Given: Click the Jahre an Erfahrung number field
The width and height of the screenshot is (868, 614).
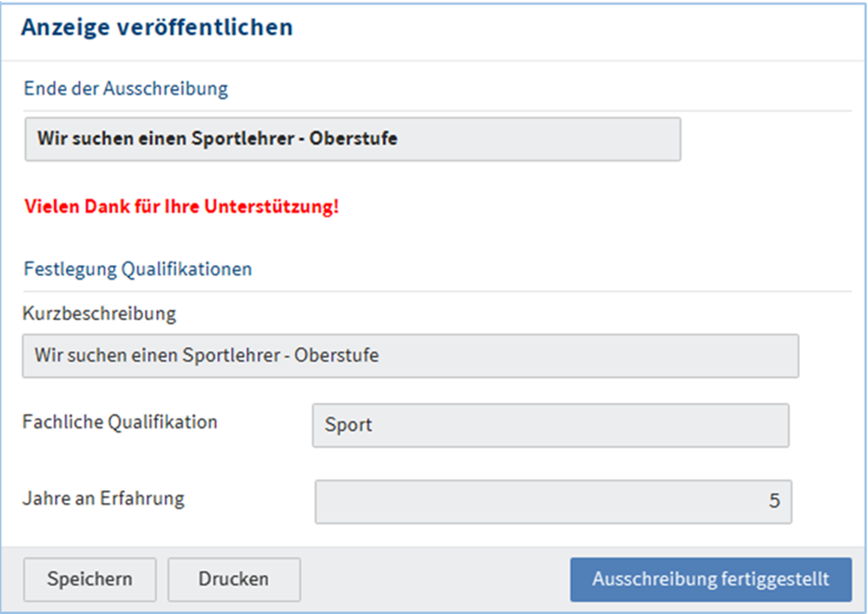Looking at the screenshot, I should pyautogui.click(x=552, y=501).
